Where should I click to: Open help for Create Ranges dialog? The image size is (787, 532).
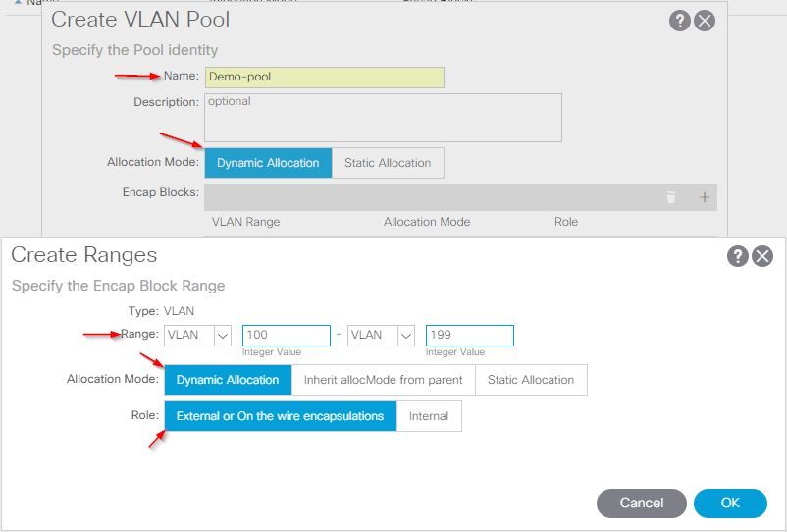pos(737,256)
